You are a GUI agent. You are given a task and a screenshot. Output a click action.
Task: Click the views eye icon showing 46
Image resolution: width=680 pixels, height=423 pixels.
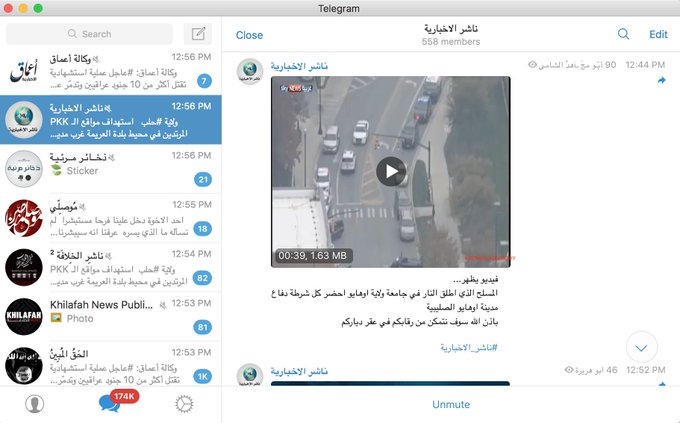pyautogui.click(x=569, y=370)
